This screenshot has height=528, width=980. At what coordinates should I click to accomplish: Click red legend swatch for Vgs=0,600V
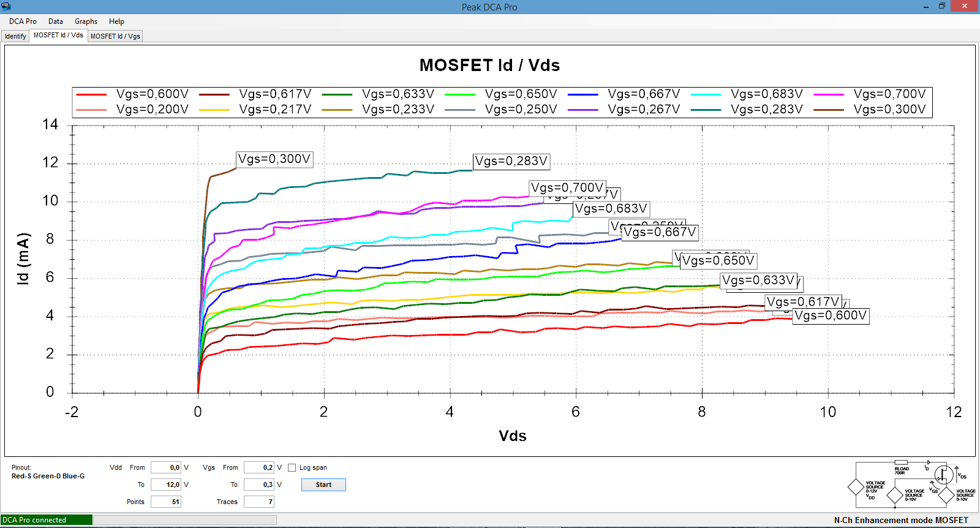pyautogui.click(x=92, y=94)
